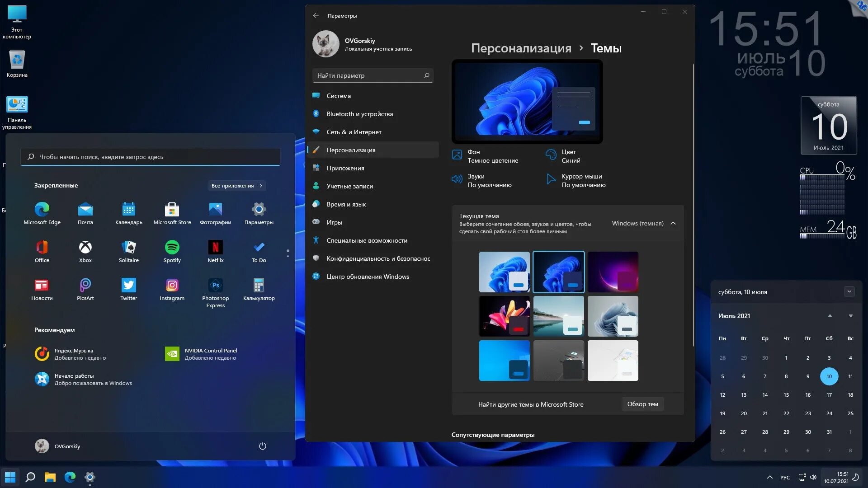Click Специальные возможности settings menu item

[367, 240]
